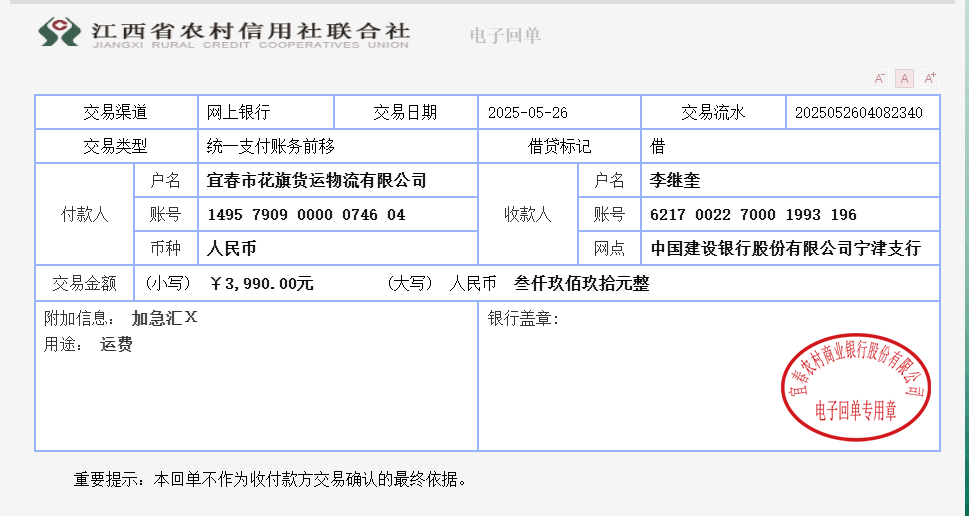The image size is (969, 516).
Task: Click the 网点 label cell
Action: [x=609, y=248]
